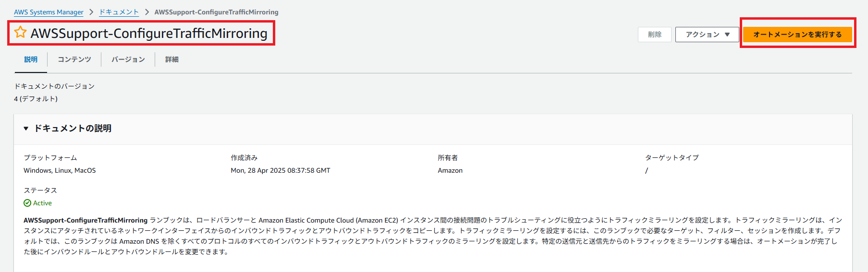Switch to the コンテンツ tab

coord(74,59)
